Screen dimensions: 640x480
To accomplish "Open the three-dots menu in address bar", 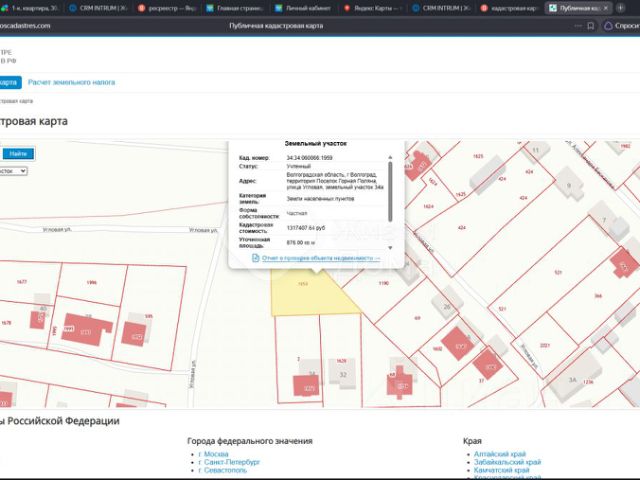I will (578, 26).
